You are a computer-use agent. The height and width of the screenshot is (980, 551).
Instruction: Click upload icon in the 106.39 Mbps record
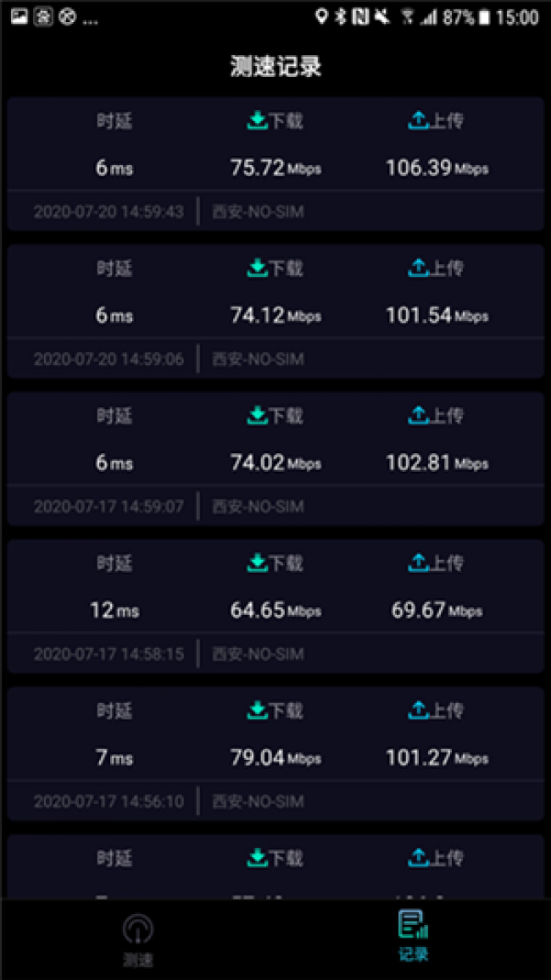pos(419,121)
